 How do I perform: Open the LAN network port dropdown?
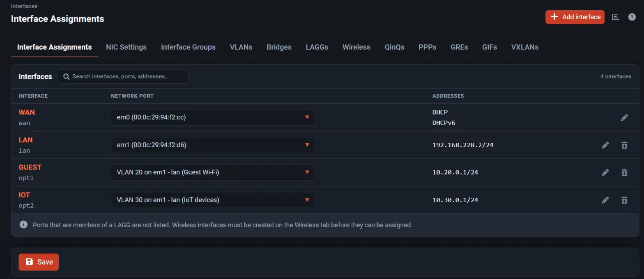click(213, 145)
